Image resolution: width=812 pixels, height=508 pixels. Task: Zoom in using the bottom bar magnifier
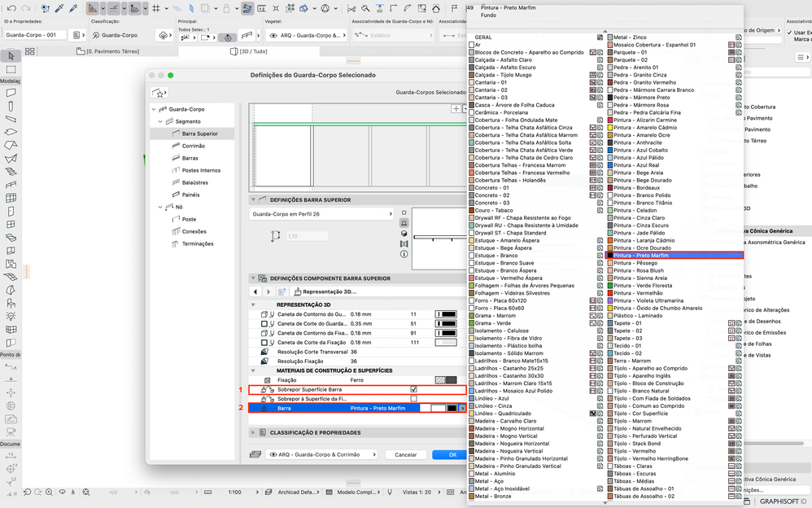49,492
